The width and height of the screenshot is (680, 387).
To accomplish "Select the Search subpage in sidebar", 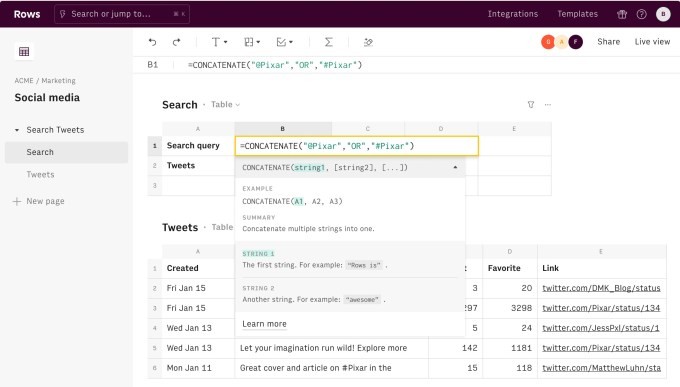I will (x=66, y=152).
